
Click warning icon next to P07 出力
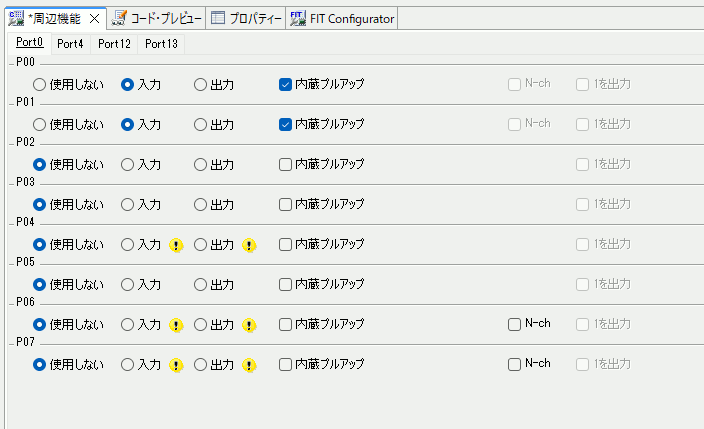pyautogui.click(x=249, y=365)
